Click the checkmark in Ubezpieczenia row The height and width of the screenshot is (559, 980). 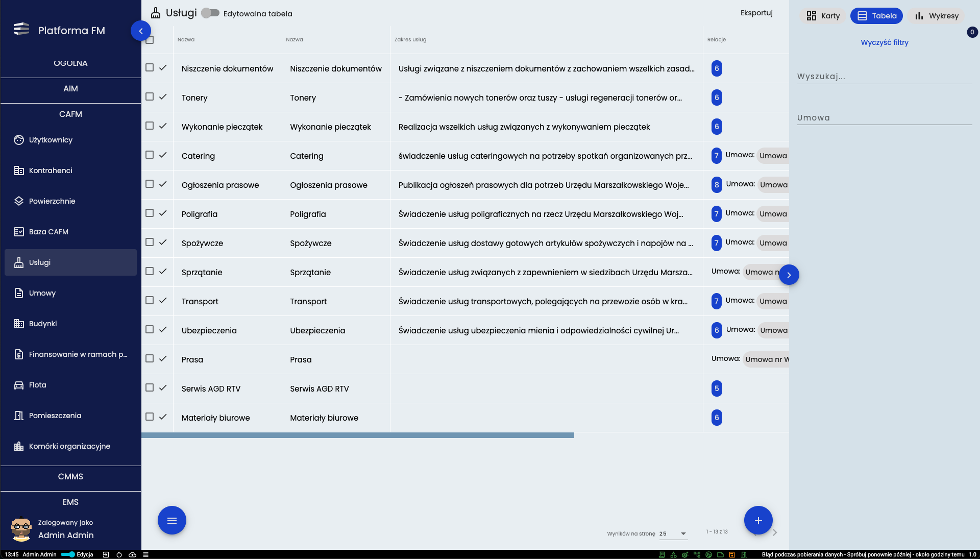click(163, 329)
